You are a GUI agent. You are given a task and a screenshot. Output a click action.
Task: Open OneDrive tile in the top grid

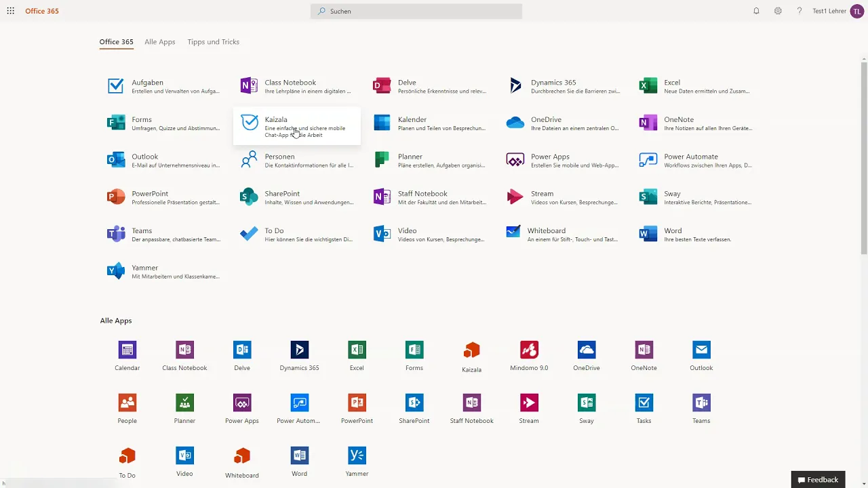click(x=563, y=123)
